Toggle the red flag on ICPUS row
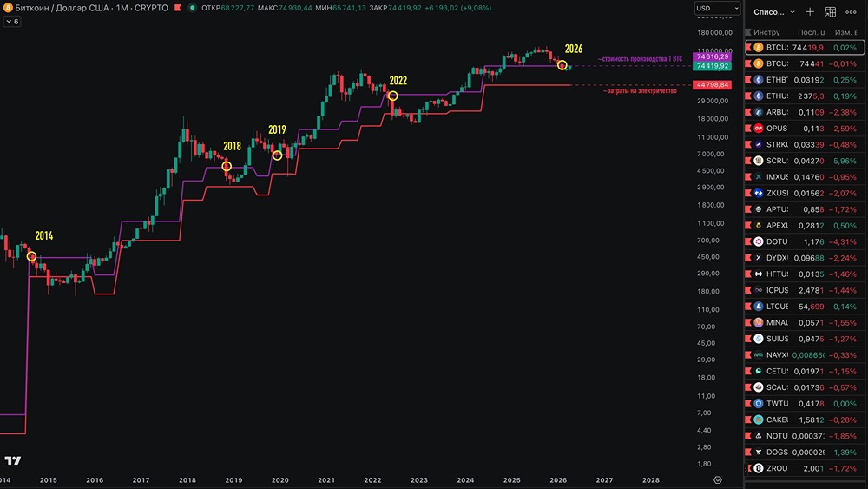868x489 pixels. [748, 290]
